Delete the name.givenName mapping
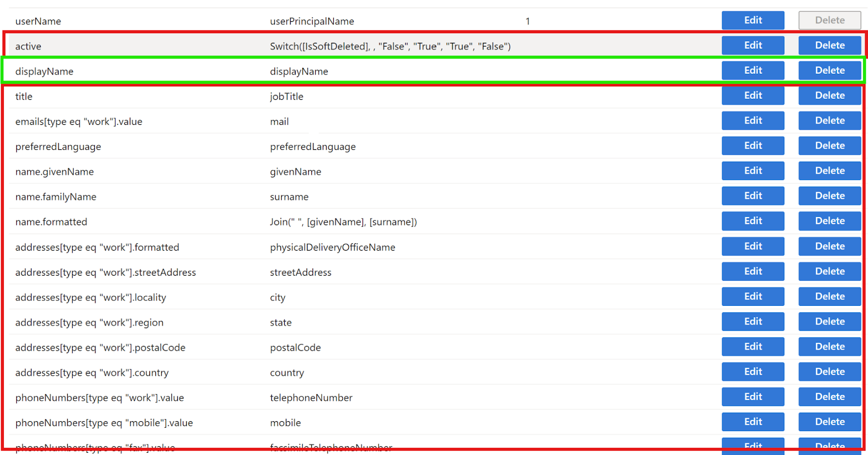Image resolution: width=868 pixels, height=455 pixels. (829, 170)
